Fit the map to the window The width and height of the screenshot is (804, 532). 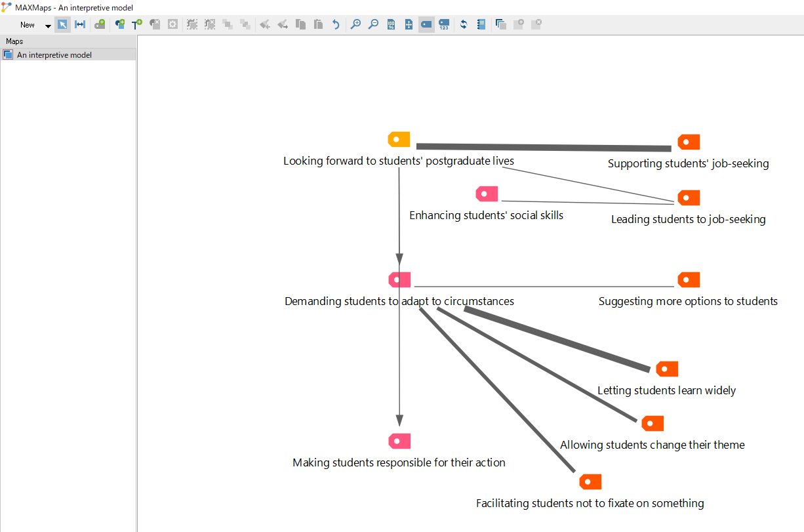point(409,25)
